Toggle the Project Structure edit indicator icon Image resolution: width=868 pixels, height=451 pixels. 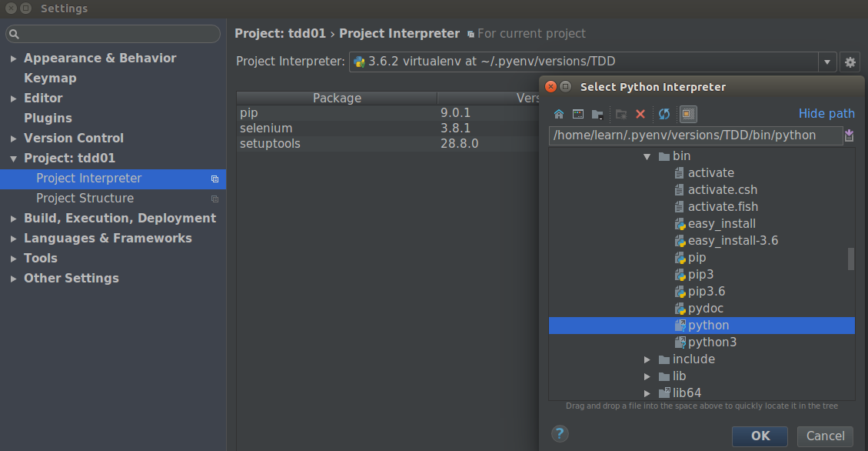[215, 198]
